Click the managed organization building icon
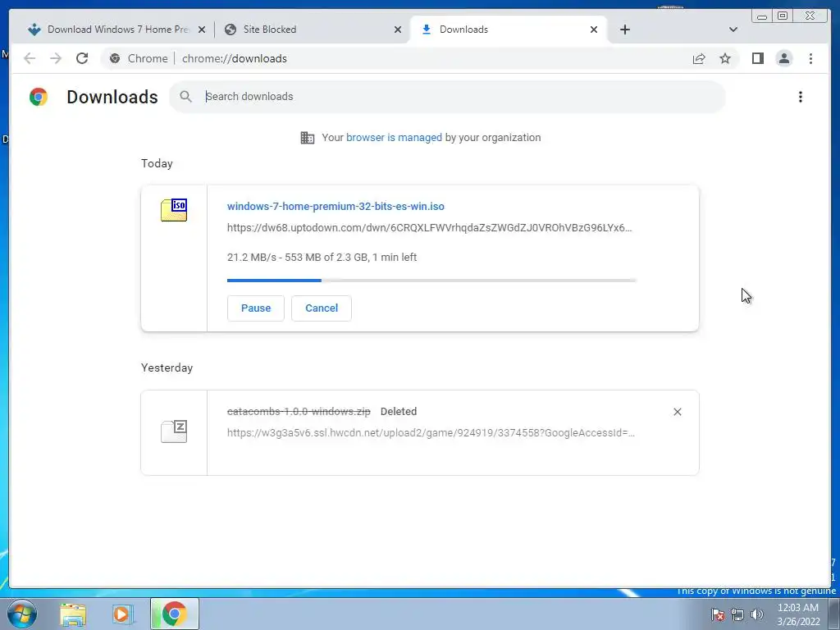 308,138
